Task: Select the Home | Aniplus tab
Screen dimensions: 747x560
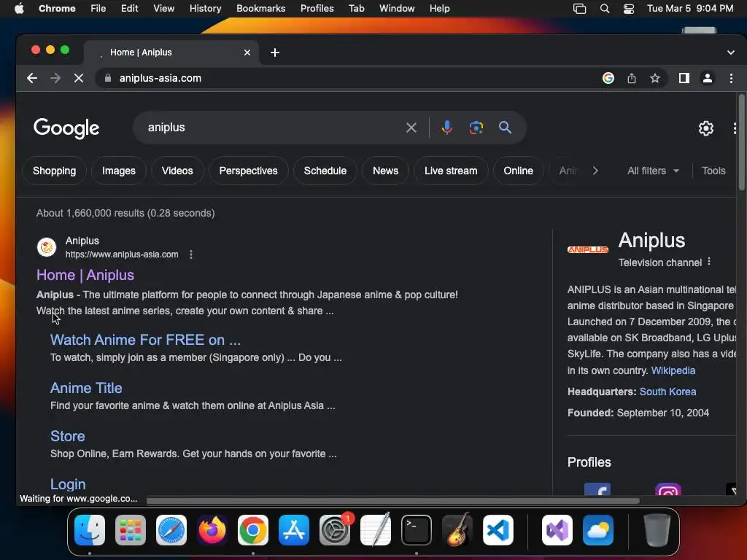Action: point(171,52)
